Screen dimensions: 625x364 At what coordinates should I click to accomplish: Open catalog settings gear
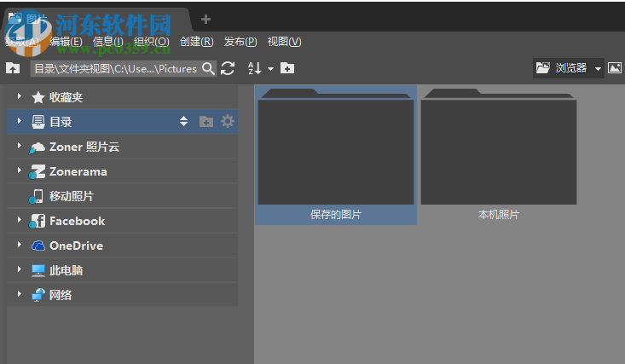pos(228,121)
